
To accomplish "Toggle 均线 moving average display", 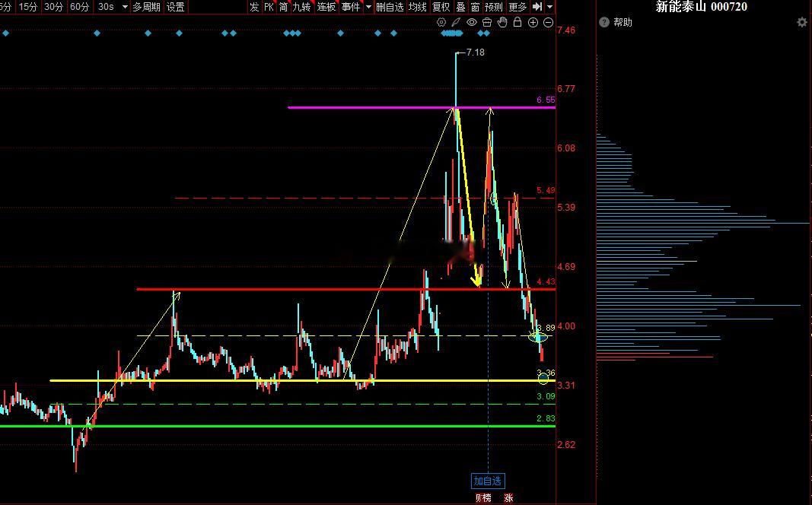I will (x=417, y=7).
